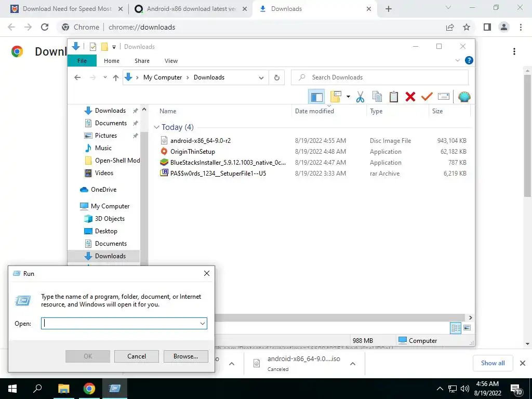Open Music in the navigation pane
The image size is (532, 399).
point(103,148)
